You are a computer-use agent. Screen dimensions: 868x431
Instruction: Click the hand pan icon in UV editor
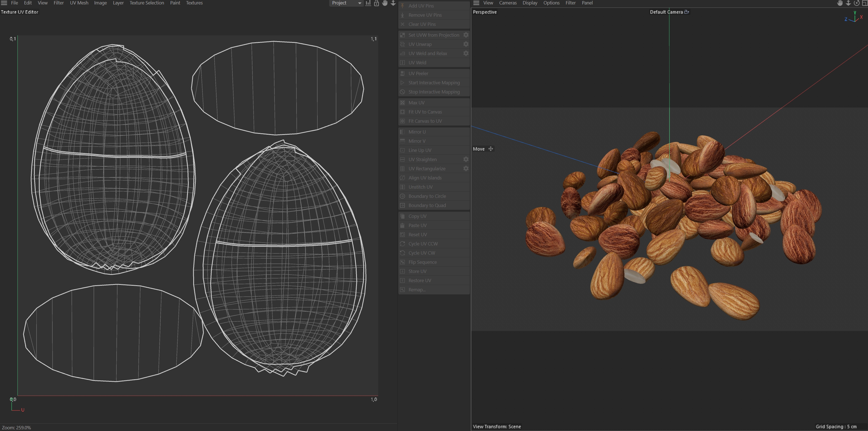point(385,3)
